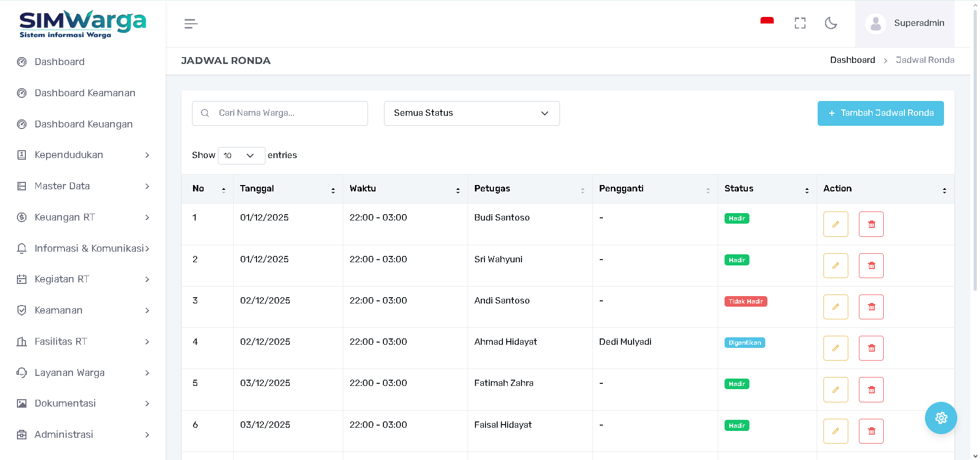Click the Indonesian flag language icon
980x460 pixels.
click(767, 22)
